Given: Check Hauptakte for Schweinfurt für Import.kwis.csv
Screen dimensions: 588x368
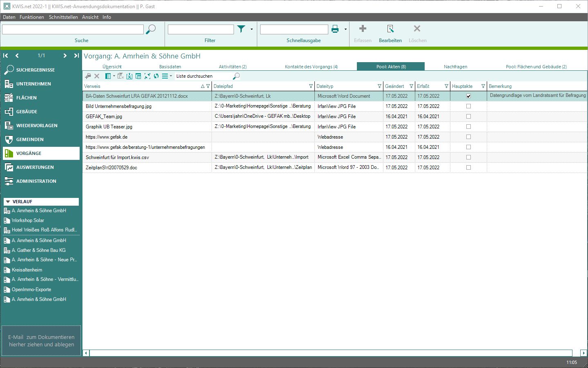Looking at the screenshot, I should point(468,157).
